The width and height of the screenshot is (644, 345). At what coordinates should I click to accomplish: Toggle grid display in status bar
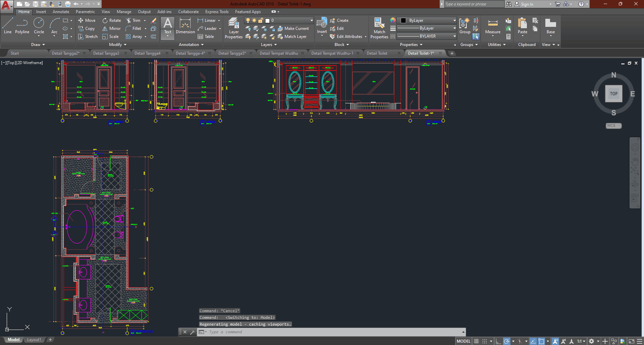coord(476,341)
